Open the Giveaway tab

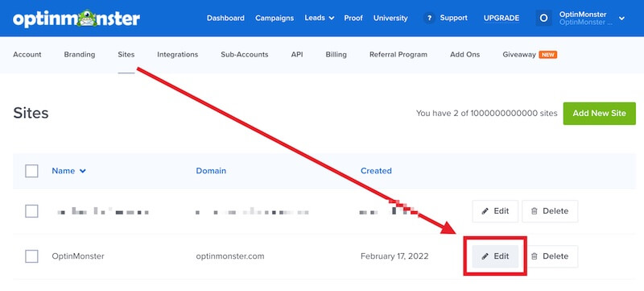[x=530, y=54]
